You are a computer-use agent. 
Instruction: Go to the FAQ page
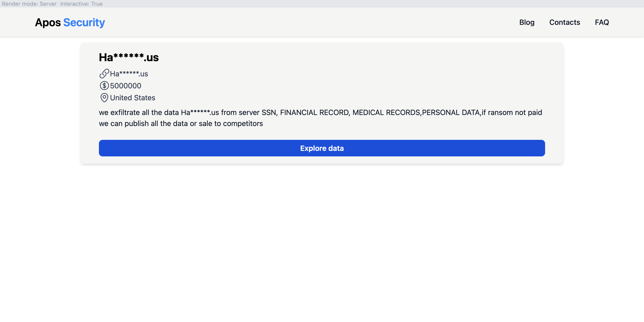[602, 22]
